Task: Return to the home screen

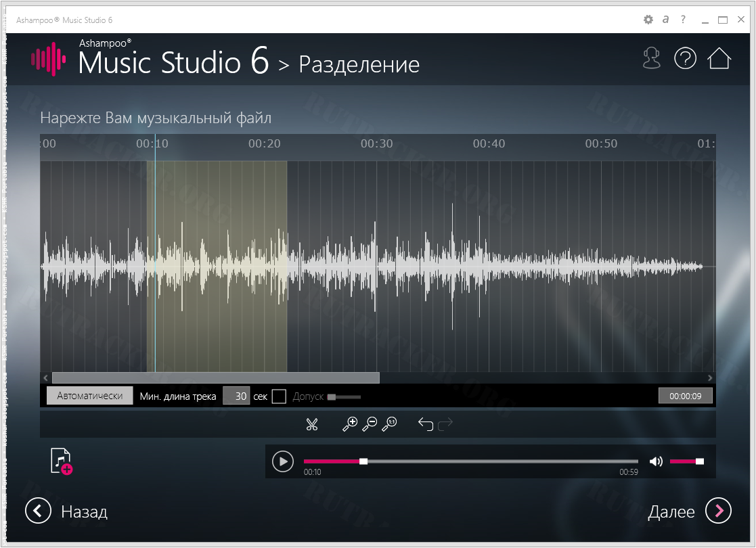Action: [x=719, y=59]
